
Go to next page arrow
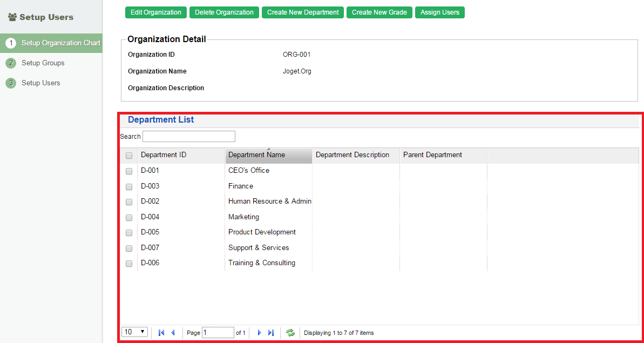259,333
